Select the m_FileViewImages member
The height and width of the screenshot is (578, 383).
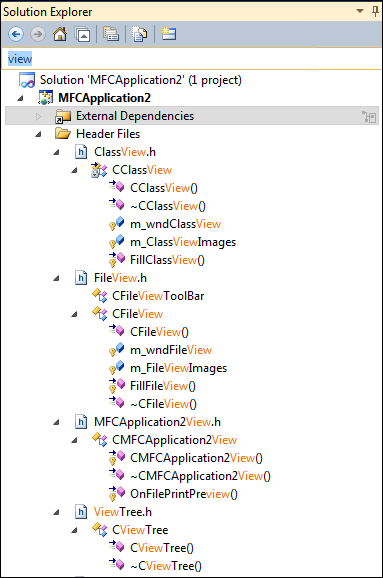[x=178, y=368]
